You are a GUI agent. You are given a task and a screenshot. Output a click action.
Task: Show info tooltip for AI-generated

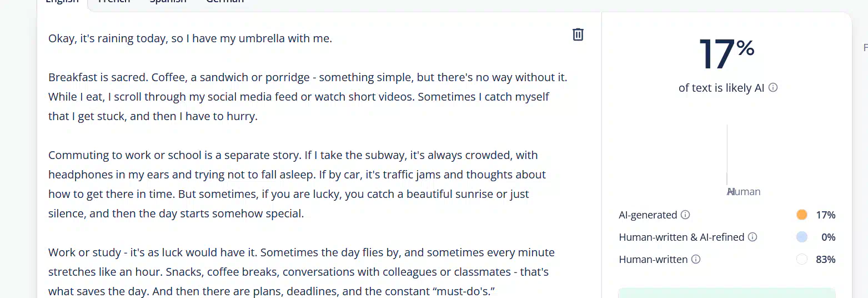[685, 215]
